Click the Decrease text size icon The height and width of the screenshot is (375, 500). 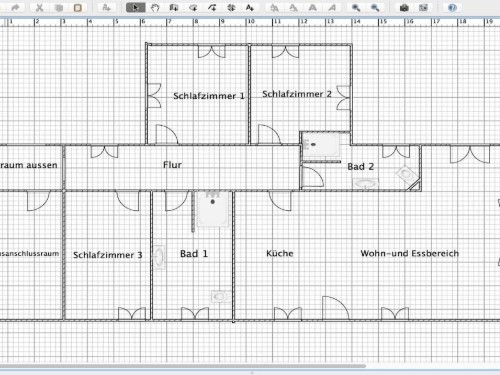coord(293,7)
